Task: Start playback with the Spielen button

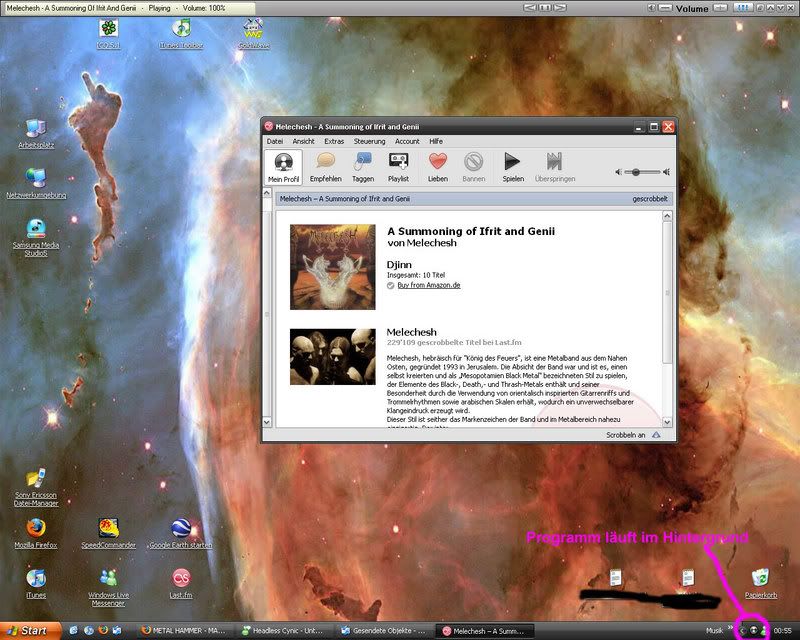Action: pyautogui.click(x=513, y=167)
